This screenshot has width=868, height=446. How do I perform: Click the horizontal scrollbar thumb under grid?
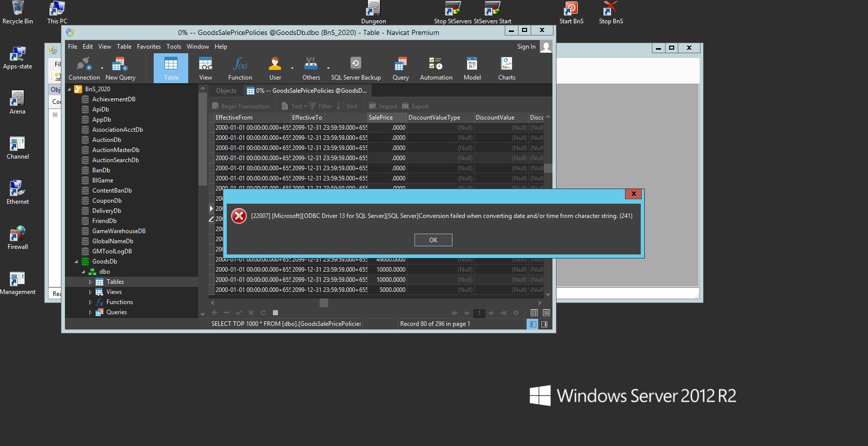point(324,303)
